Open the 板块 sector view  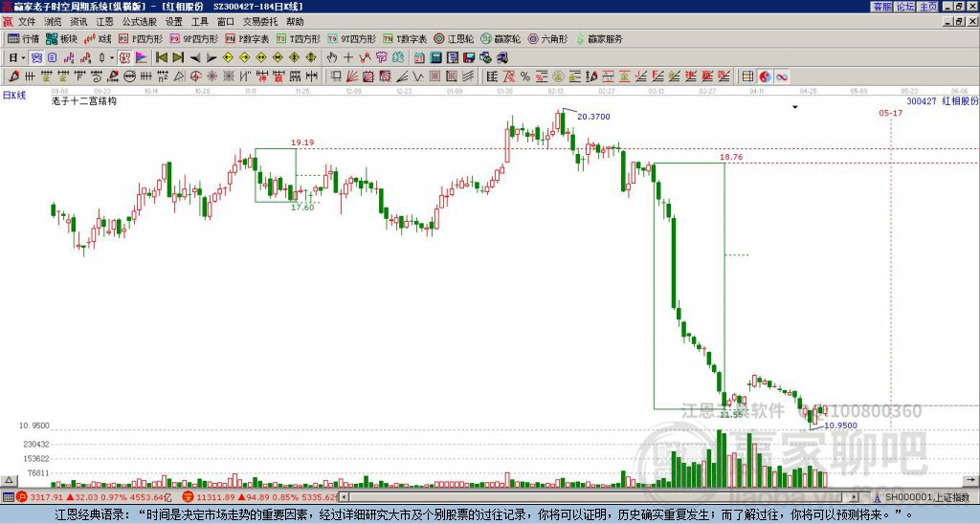pyautogui.click(x=61, y=38)
